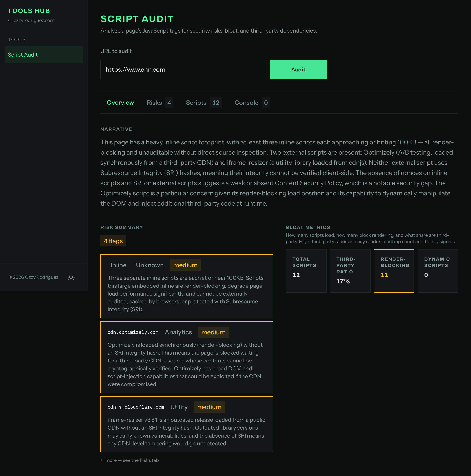
Task: Click the Render-Blocking metric card
Action: 394,271
